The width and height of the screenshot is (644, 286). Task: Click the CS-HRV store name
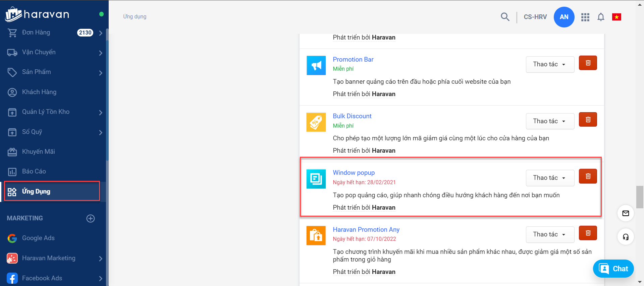tap(535, 17)
